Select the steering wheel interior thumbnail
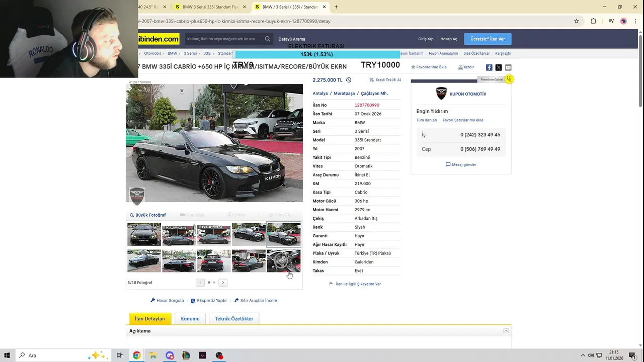 284,261
